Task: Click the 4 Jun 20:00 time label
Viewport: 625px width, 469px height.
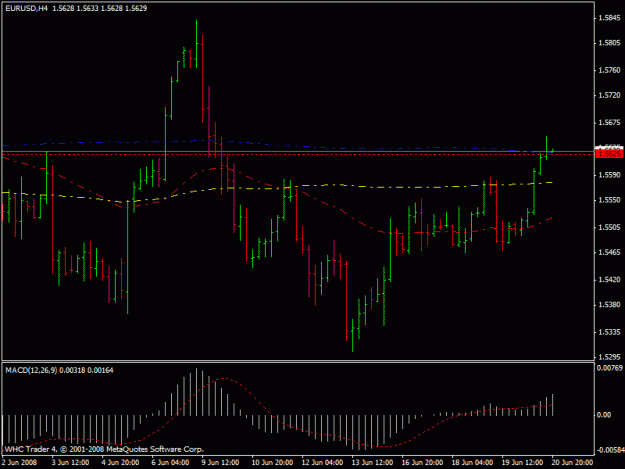Action: [x=120, y=462]
